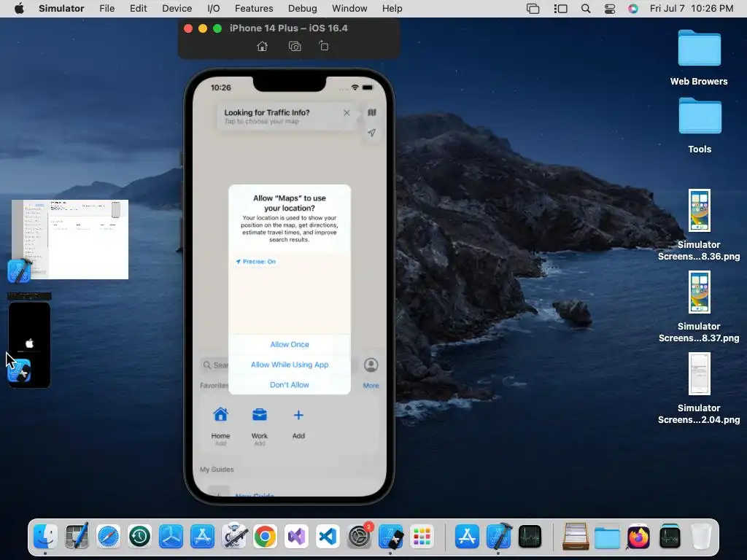Open Safari from the Dock
Screen dimensions: 747x560
pyautogui.click(x=108, y=537)
